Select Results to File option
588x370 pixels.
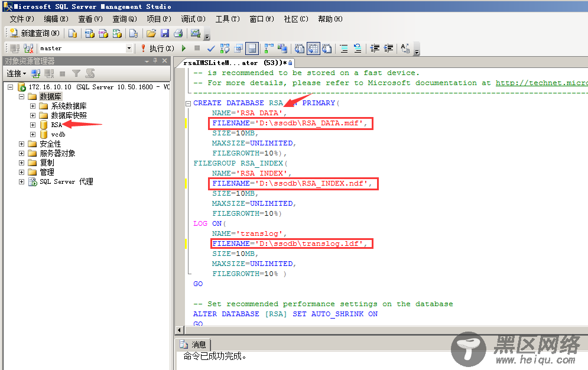(x=327, y=48)
